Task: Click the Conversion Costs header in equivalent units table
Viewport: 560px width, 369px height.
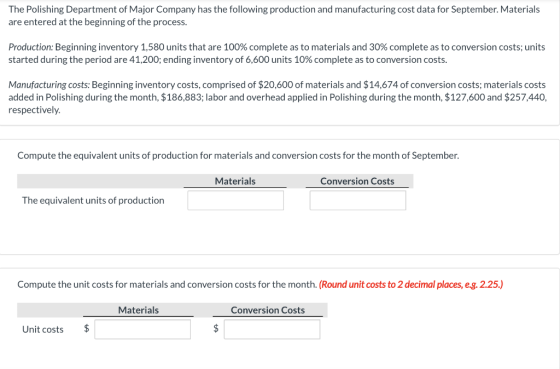Action: [x=357, y=181]
